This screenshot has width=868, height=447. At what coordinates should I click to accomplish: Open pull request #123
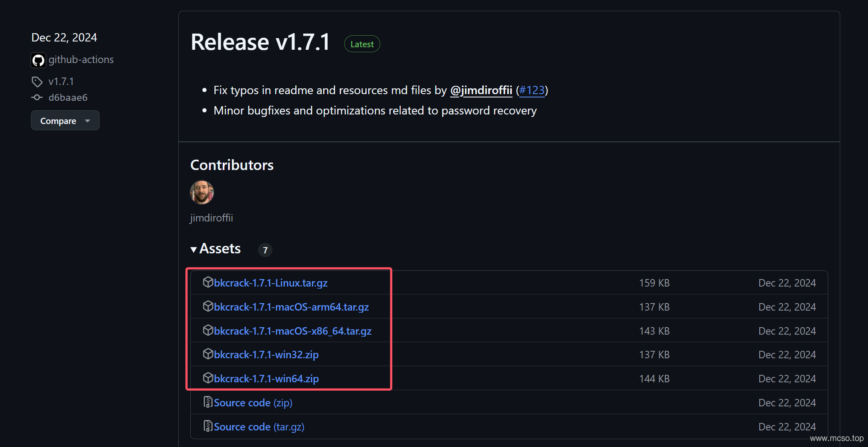pos(532,90)
